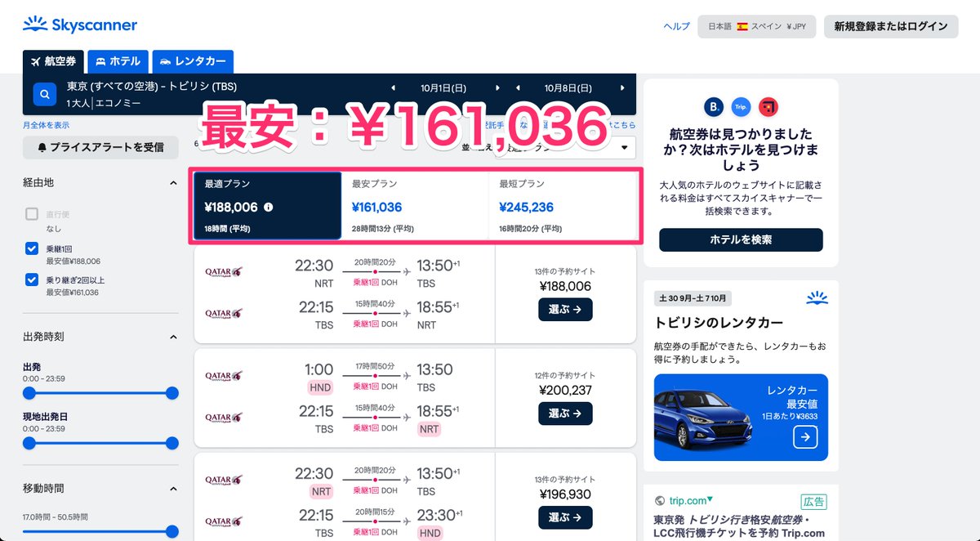Switch to レンタカー tab
This screenshot has height=541, width=980.
click(193, 61)
